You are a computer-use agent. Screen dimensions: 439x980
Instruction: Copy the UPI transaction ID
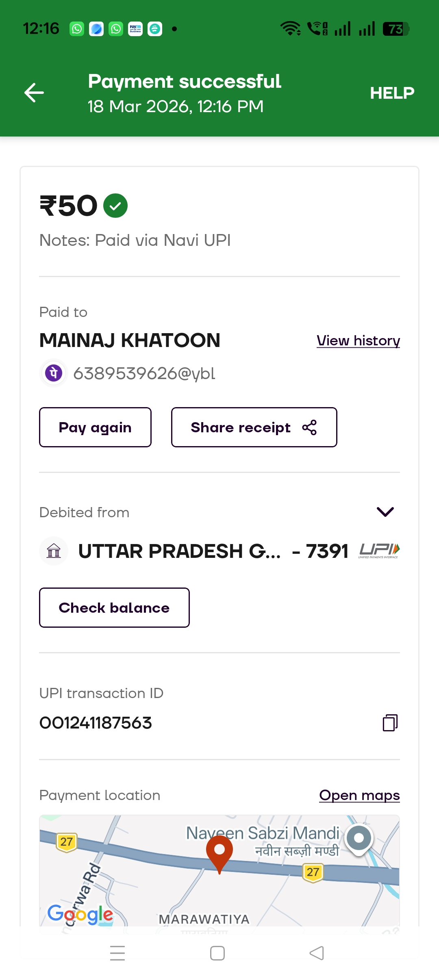pyautogui.click(x=390, y=723)
